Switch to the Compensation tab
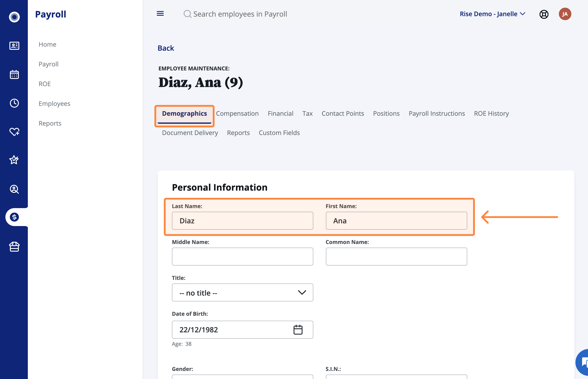588x379 pixels. click(237, 113)
